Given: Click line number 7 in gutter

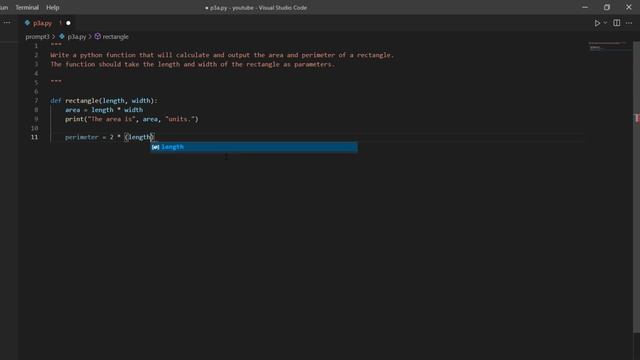Looking at the screenshot, I should (36, 101).
